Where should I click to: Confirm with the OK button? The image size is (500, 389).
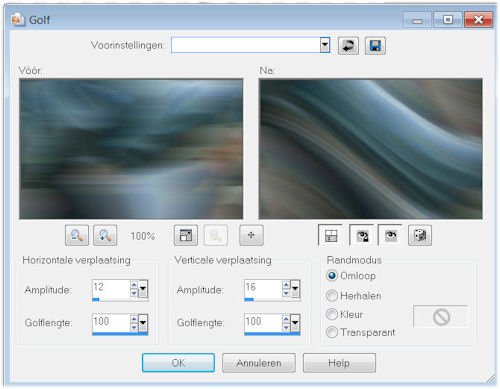[x=178, y=363]
